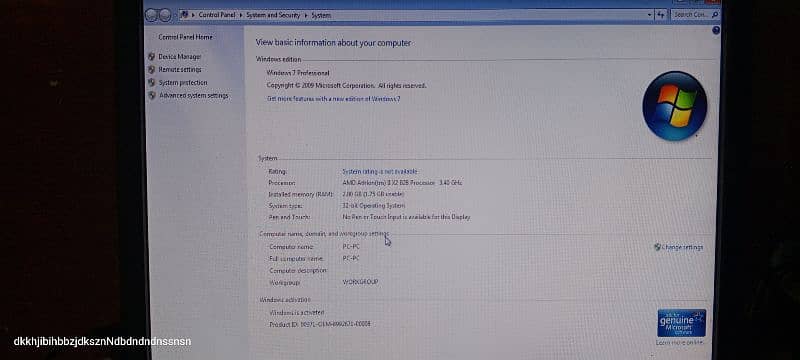Select System protection in the sidebar
This screenshot has height=360, width=800.
click(x=183, y=83)
